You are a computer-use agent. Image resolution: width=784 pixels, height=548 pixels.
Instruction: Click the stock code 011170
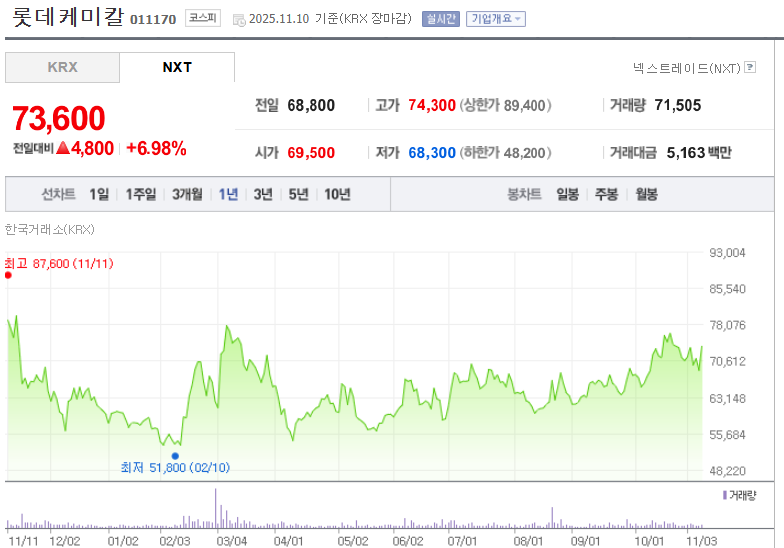coord(153,20)
